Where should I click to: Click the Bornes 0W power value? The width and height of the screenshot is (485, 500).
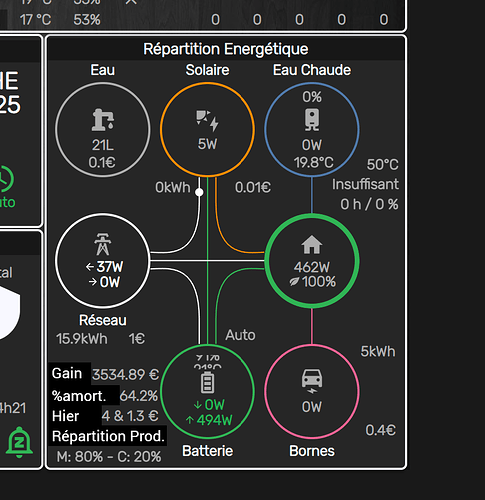(x=312, y=407)
